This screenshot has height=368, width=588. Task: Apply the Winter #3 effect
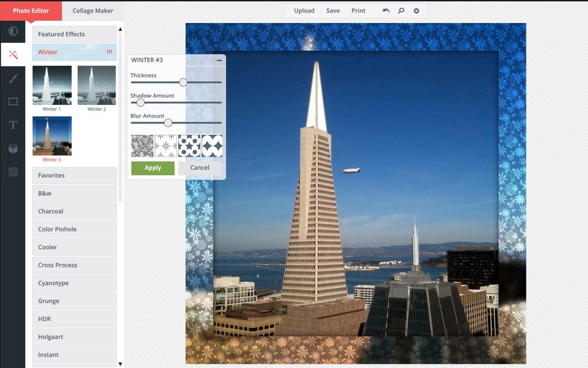click(153, 168)
